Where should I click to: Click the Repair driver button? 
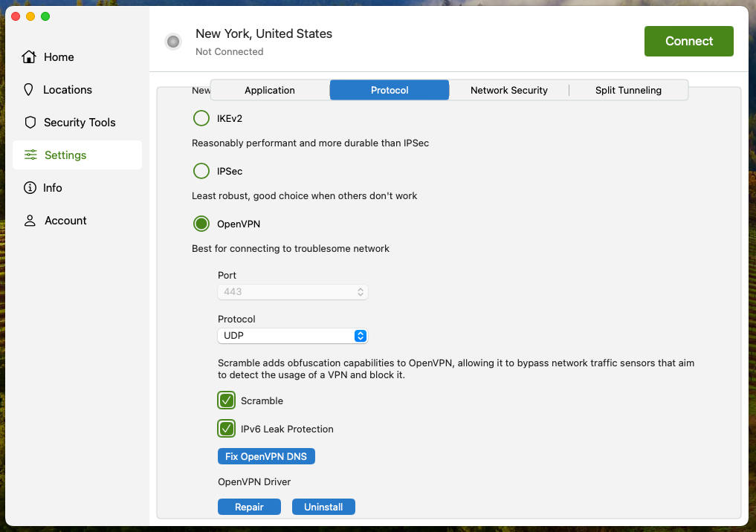[x=249, y=507]
